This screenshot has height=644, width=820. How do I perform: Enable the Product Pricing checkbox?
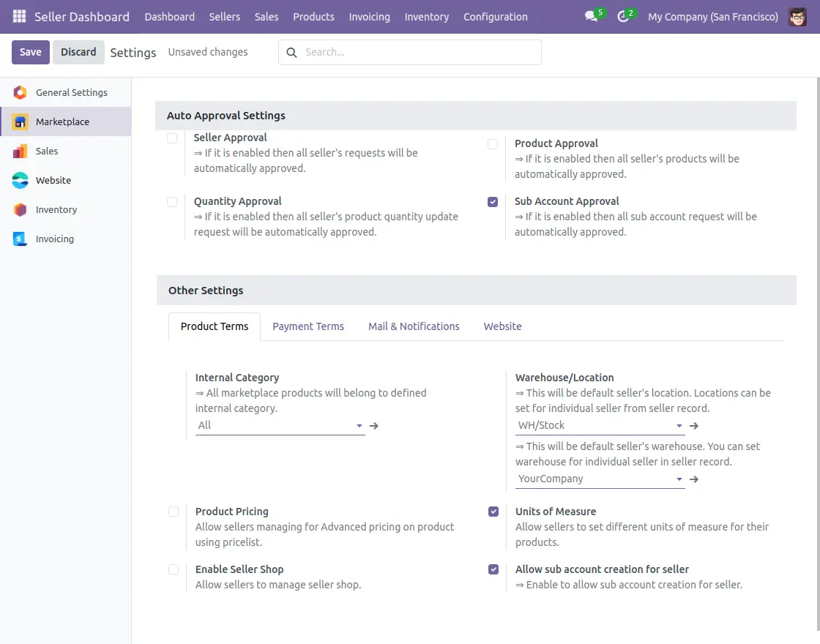click(174, 512)
